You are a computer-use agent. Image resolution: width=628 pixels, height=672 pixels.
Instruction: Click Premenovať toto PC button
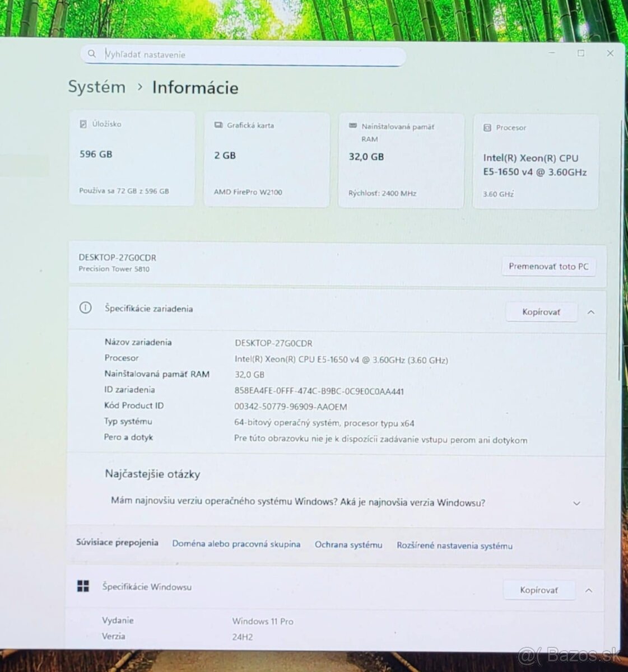coord(548,267)
